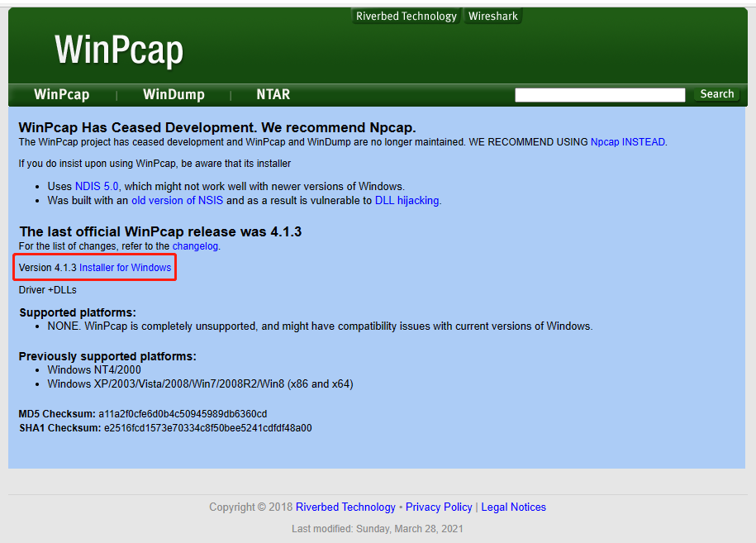The width and height of the screenshot is (756, 543).
Task: Select the WinPcap navigation menu item
Action: coord(62,94)
